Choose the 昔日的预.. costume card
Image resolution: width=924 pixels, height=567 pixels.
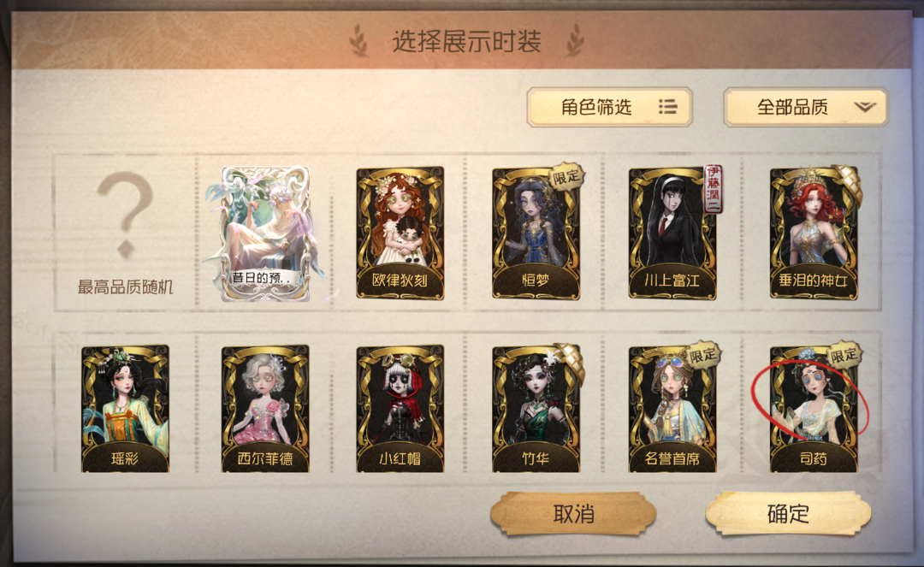point(264,233)
